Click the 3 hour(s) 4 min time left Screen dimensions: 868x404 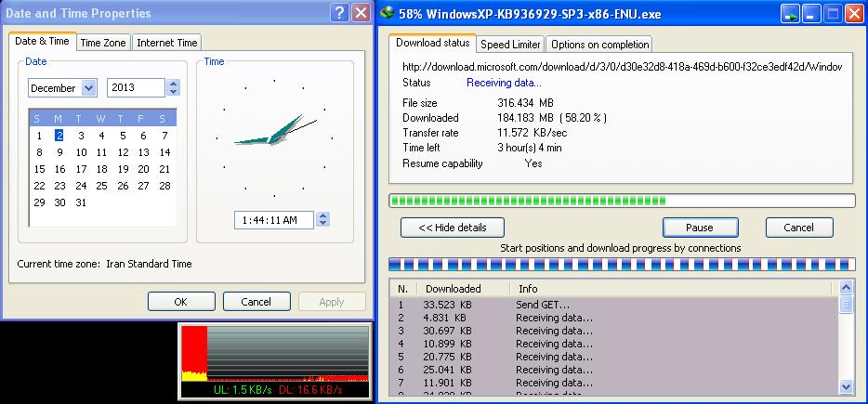(x=530, y=148)
